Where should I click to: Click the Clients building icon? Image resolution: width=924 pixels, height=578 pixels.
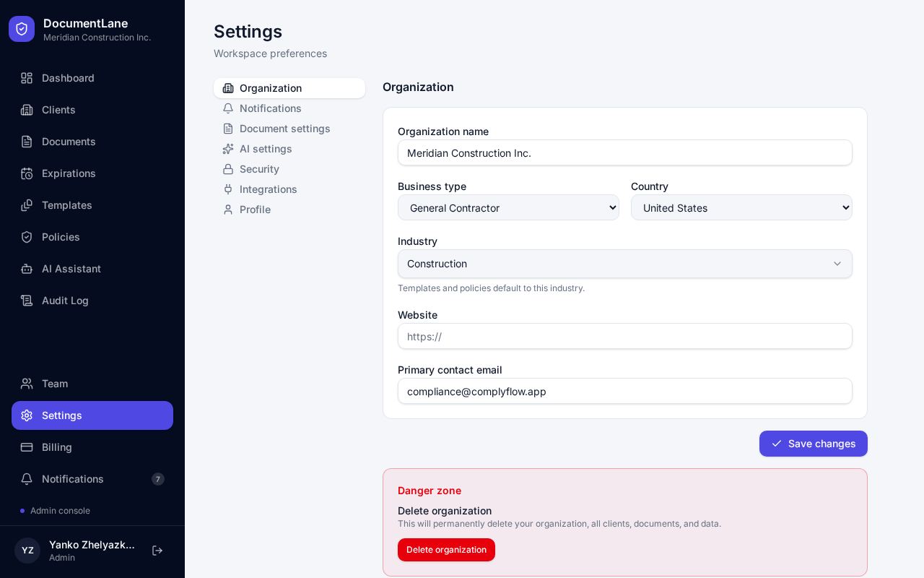pos(27,110)
